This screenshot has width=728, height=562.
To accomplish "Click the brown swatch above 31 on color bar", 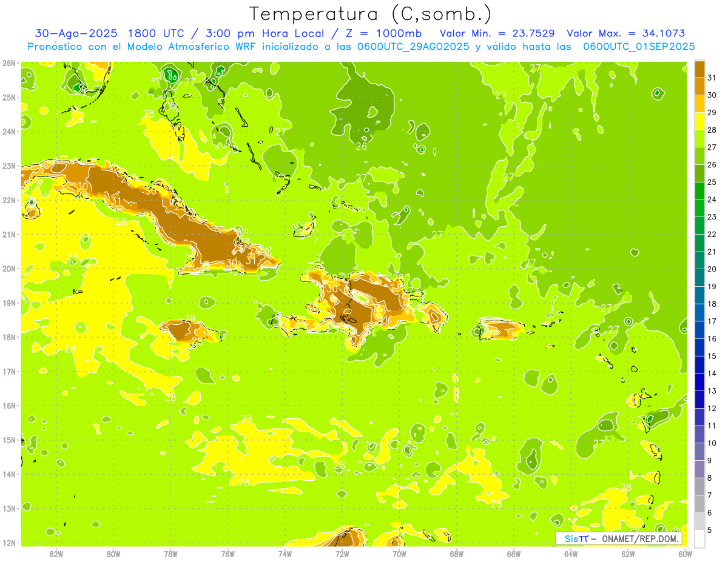I will point(699,69).
